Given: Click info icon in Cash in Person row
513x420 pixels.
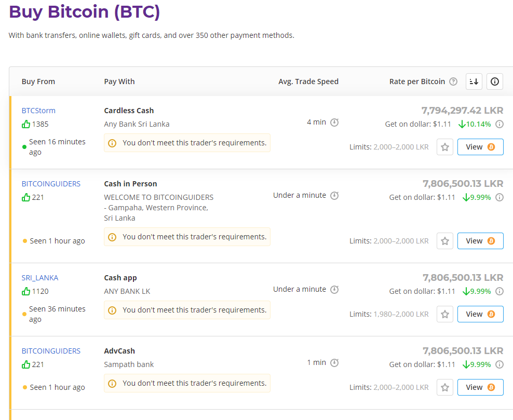Looking at the screenshot, I should click(500, 197).
